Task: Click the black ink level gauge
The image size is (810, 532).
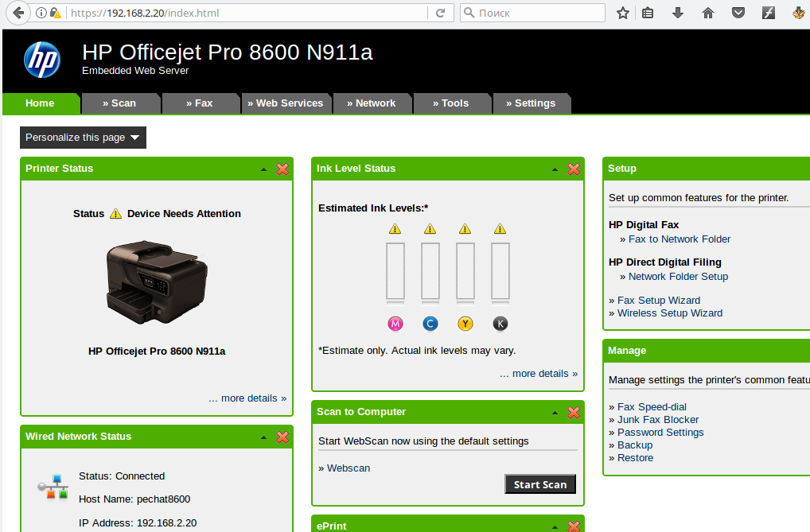Action: 500,272
